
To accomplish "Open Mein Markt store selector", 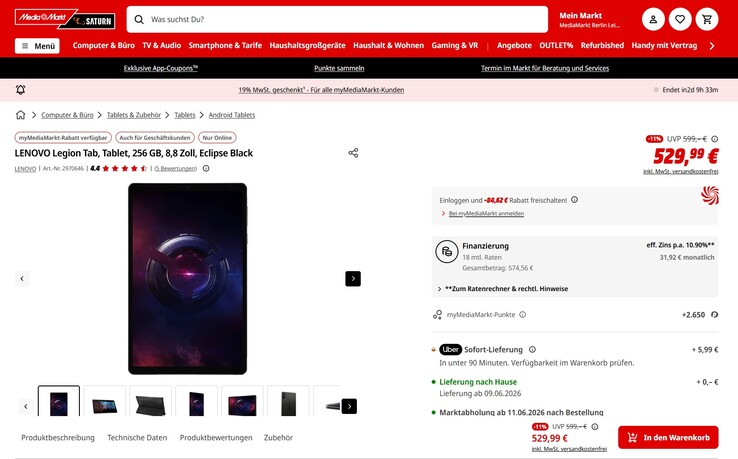I will click(x=589, y=20).
